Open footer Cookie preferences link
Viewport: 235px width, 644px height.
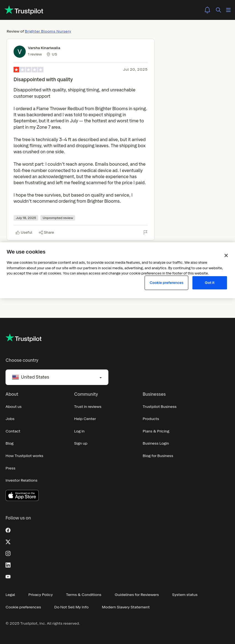click(x=23, y=607)
